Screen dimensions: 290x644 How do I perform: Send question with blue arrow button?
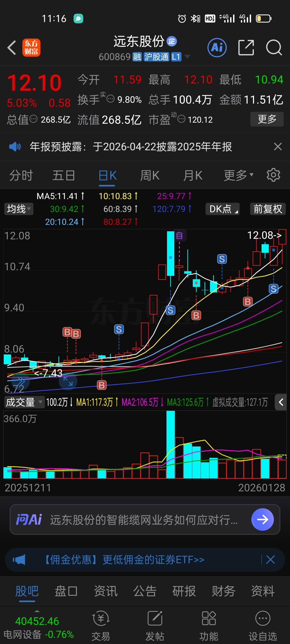[x=263, y=519]
